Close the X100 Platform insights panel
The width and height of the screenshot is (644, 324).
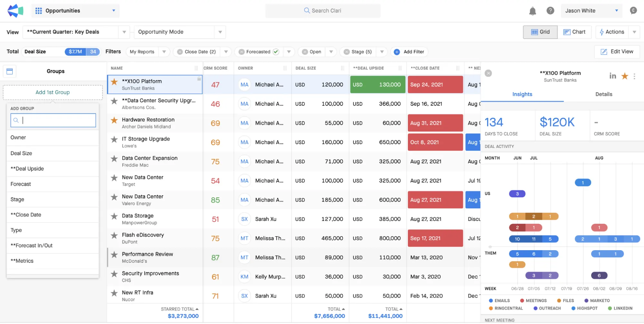point(488,74)
